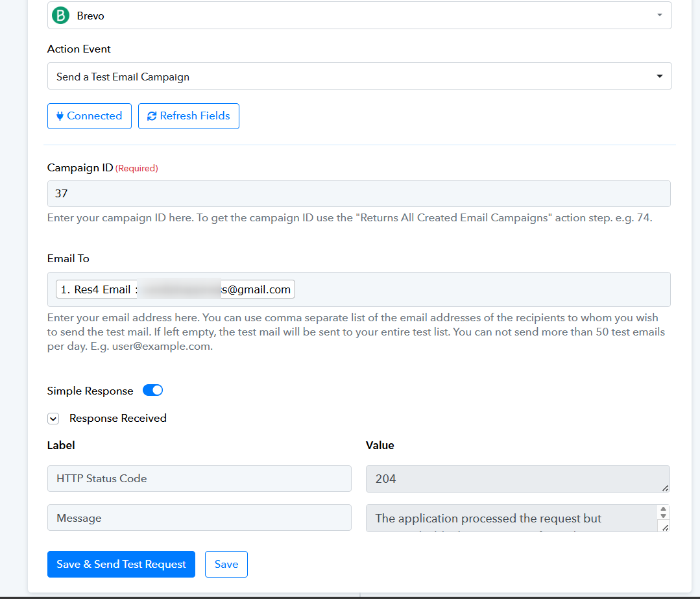Click the Message label field

pyautogui.click(x=199, y=518)
